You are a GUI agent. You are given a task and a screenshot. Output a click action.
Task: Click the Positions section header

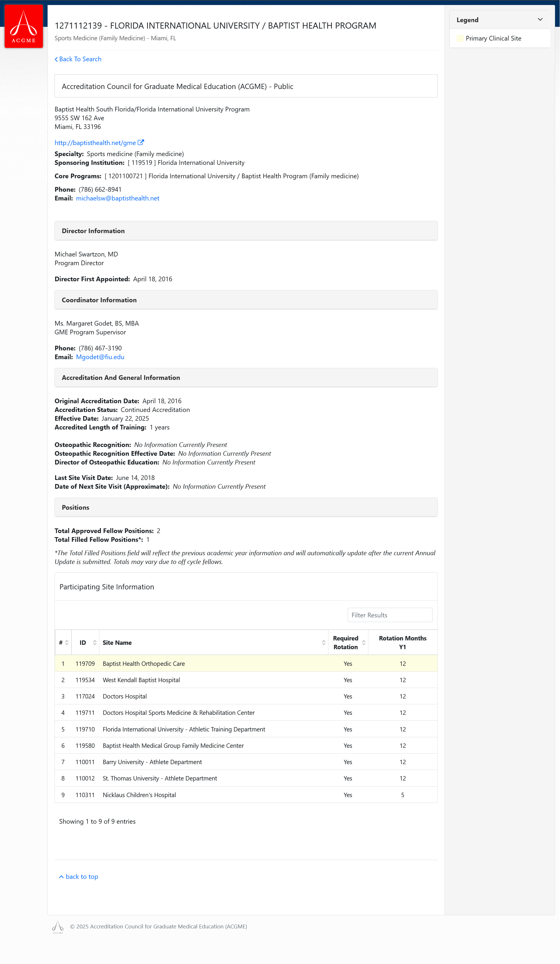coord(246,507)
